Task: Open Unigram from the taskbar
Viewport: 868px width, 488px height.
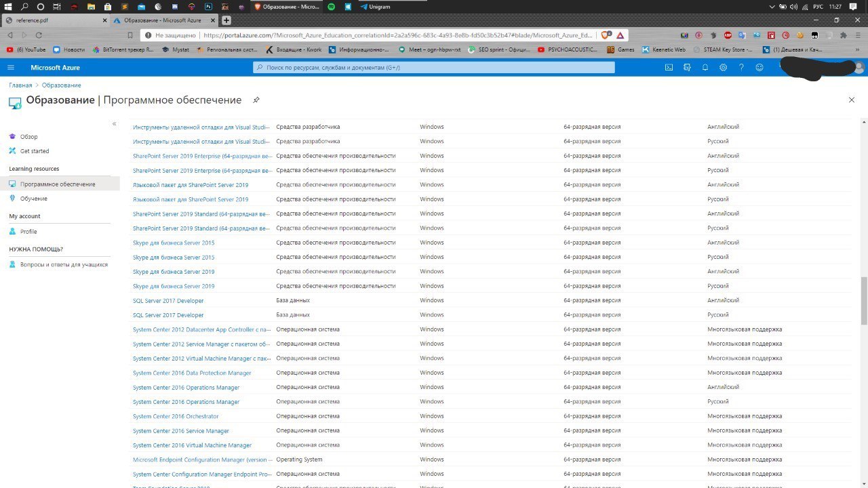Action: [375, 7]
